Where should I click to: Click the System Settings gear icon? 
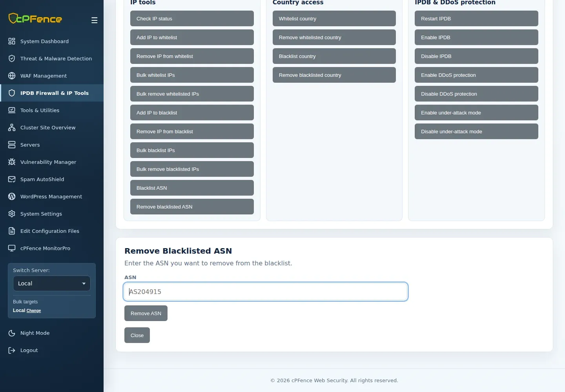click(x=12, y=214)
